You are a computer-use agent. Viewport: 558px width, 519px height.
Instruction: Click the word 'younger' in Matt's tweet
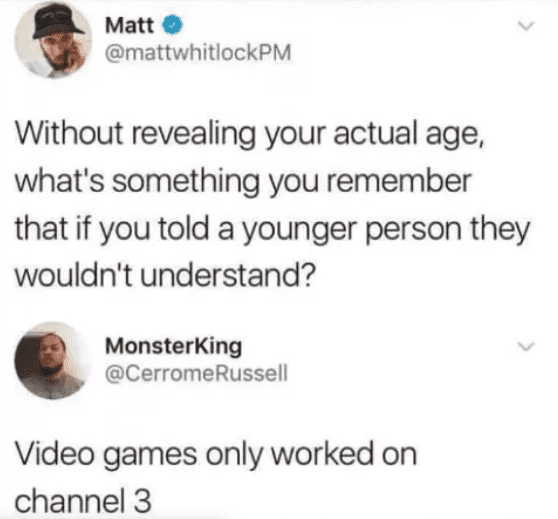(x=301, y=230)
